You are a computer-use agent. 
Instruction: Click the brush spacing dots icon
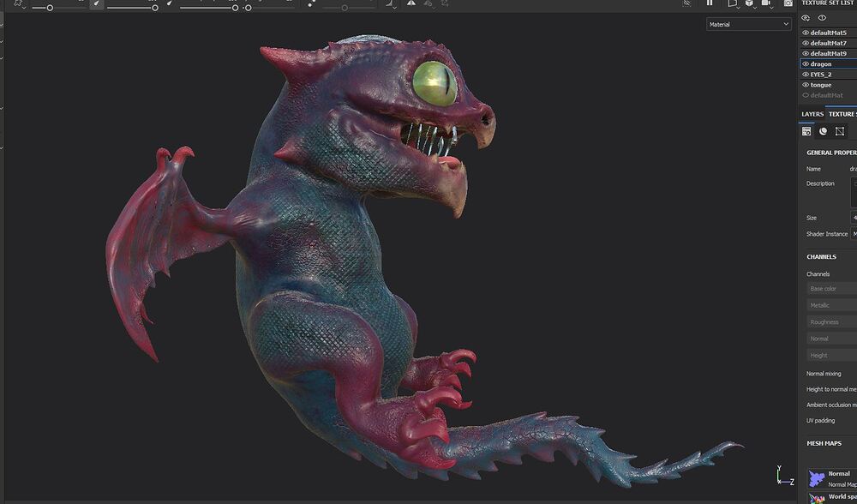point(312,3)
